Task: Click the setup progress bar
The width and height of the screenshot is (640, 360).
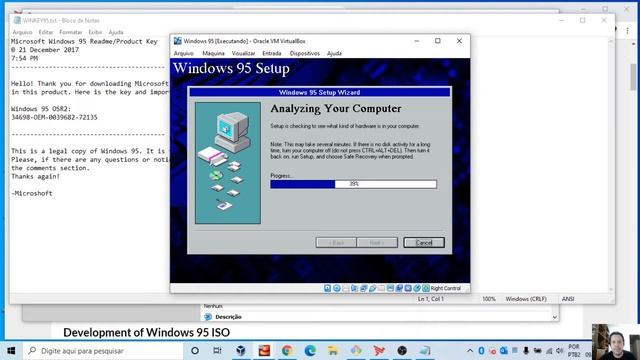Action: click(x=353, y=184)
